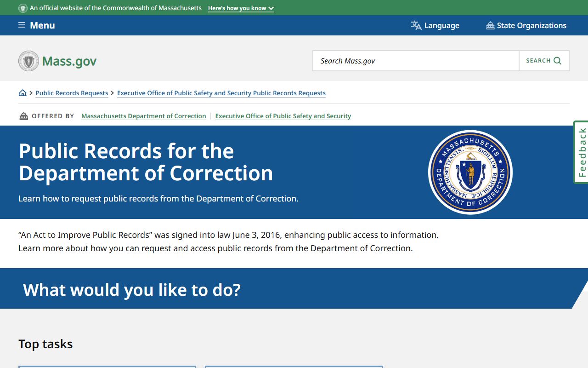Click the shield icon in top banner
The width and height of the screenshot is (588, 368).
(23, 8)
